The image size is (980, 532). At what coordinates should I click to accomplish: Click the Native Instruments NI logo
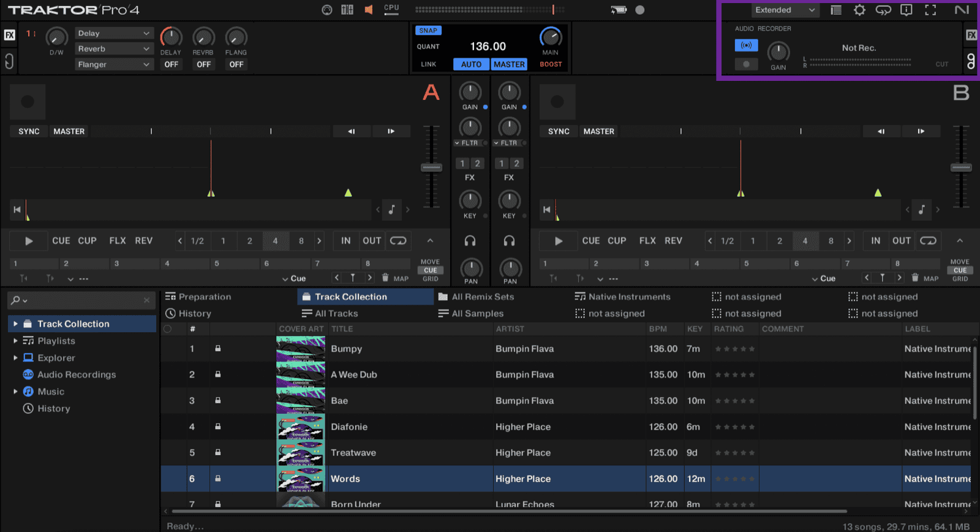[962, 10]
